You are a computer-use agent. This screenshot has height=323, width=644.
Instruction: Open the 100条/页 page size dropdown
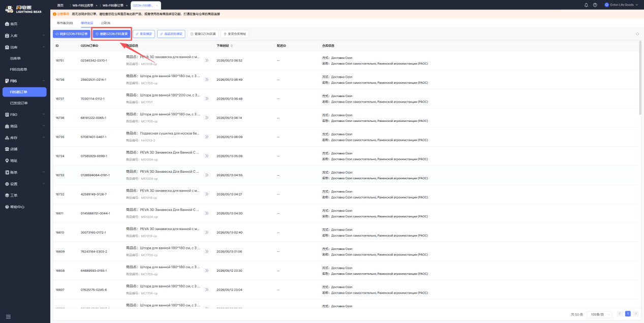click(599, 314)
